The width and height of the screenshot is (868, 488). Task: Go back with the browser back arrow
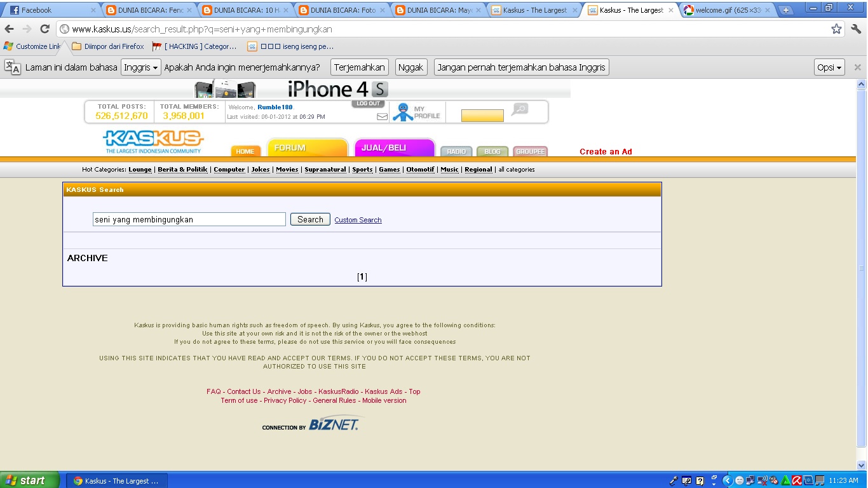pyautogui.click(x=9, y=29)
